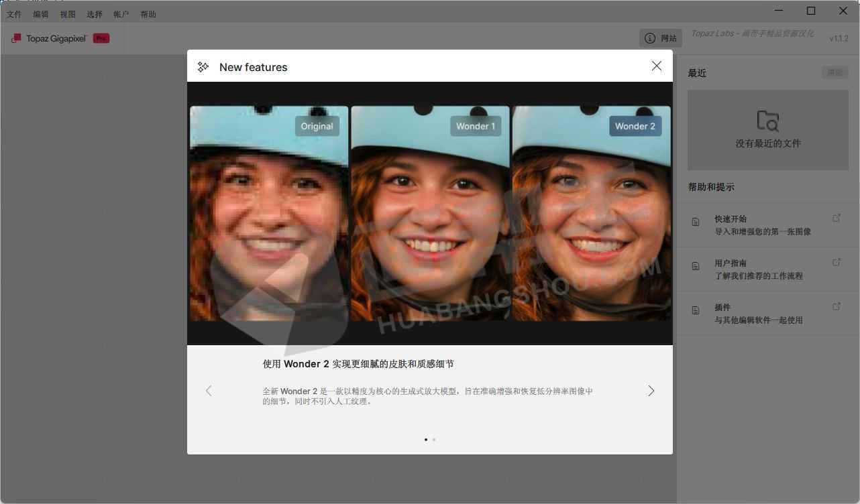Click the 全新 Wonder 2 description paragraph
860x504 pixels.
point(427,396)
